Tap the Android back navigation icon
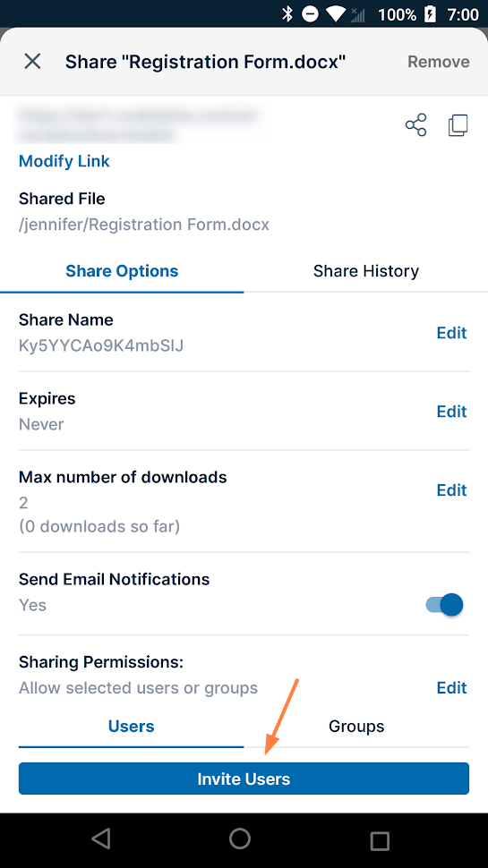The image size is (488, 868). [101, 838]
